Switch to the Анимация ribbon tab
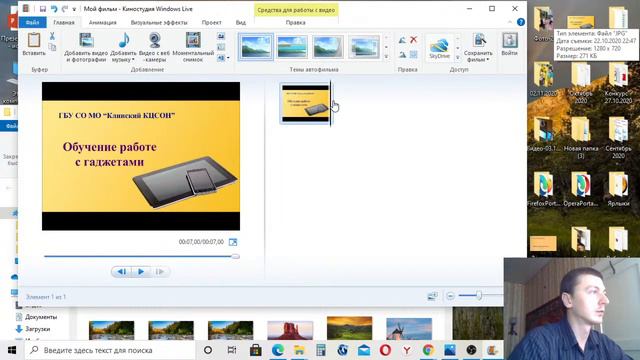 pyautogui.click(x=102, y=22)
